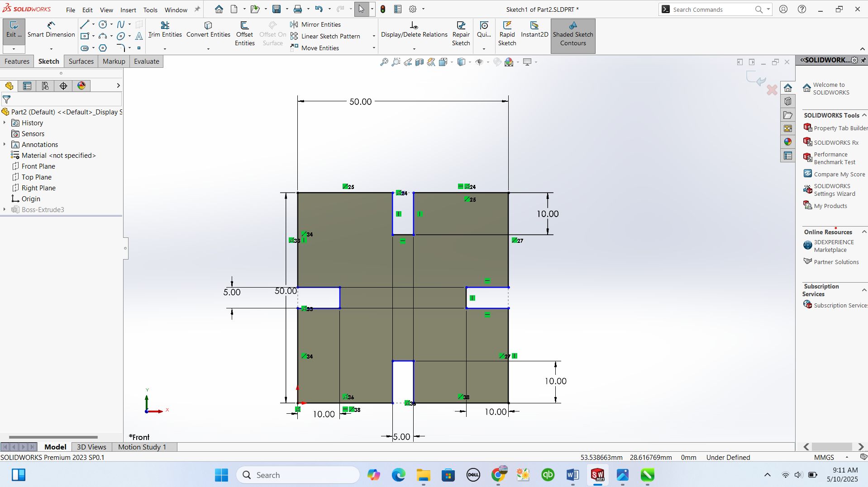Switch to Evaluate tab
The width and height of the screenshot is (868, 487).
click(x=147, y=61)
